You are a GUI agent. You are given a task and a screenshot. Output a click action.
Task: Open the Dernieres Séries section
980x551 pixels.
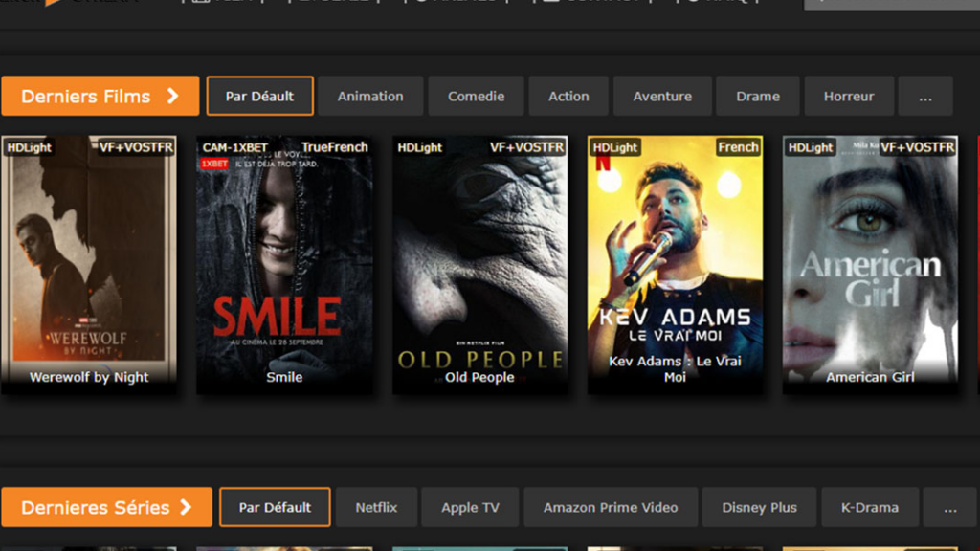(x=107, y=507)
